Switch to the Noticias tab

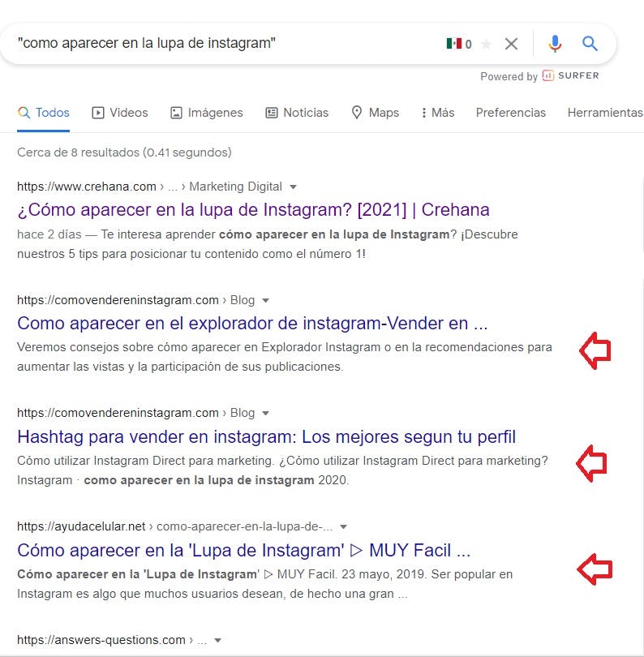(297, 113)
